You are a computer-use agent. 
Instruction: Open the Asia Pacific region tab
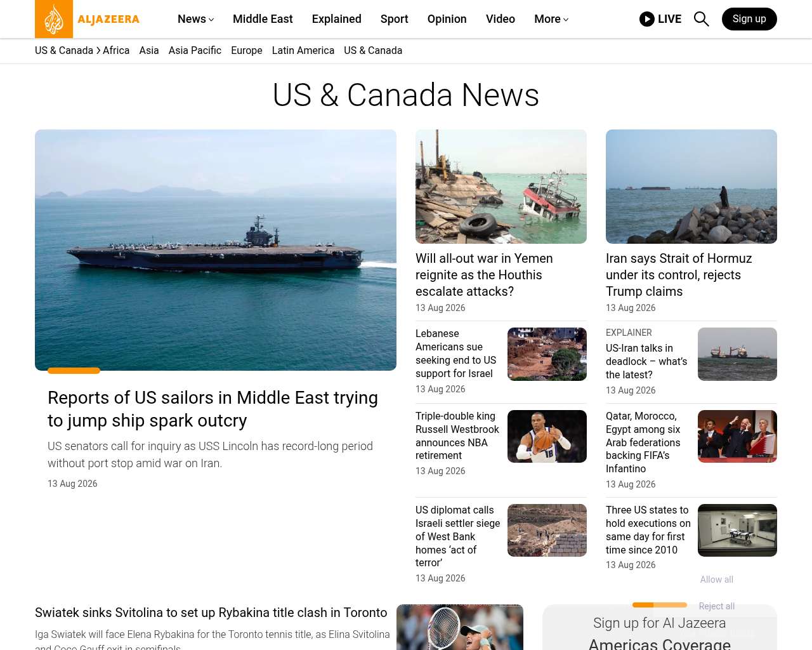click(195, 51)
